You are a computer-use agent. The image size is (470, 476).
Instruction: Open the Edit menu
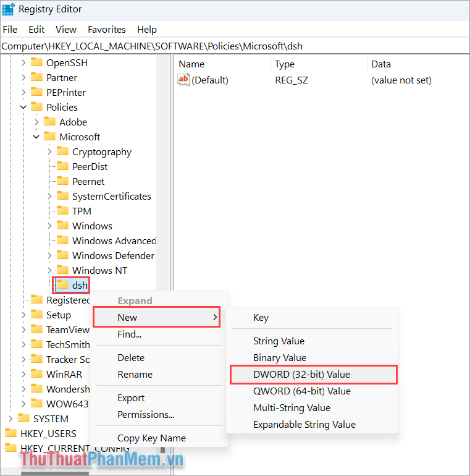[36, 30]
